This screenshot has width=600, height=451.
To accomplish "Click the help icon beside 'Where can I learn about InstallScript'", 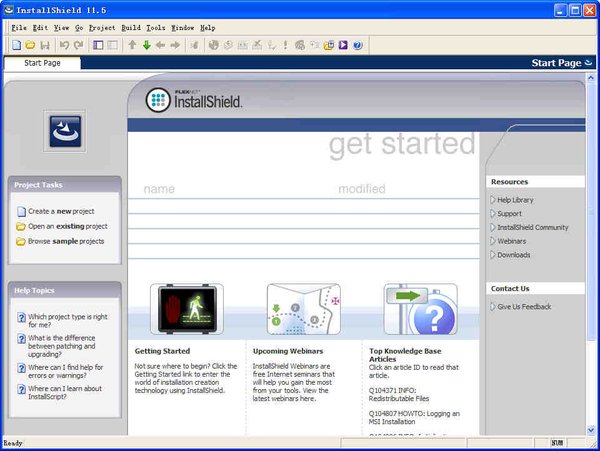I will pyautogui.click(x=21, y=389).
